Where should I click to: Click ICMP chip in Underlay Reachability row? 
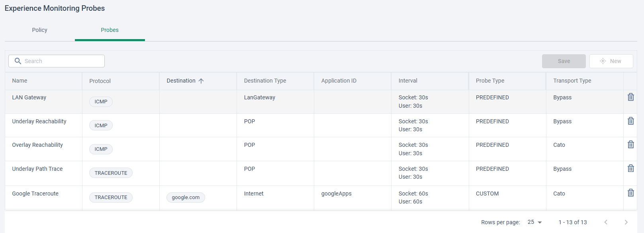click(x=101, y=126)
